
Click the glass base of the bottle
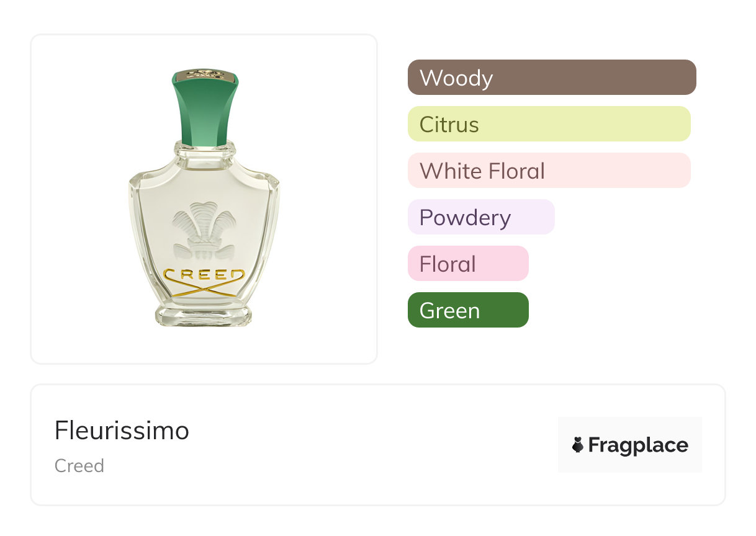(x=204, y=315)
